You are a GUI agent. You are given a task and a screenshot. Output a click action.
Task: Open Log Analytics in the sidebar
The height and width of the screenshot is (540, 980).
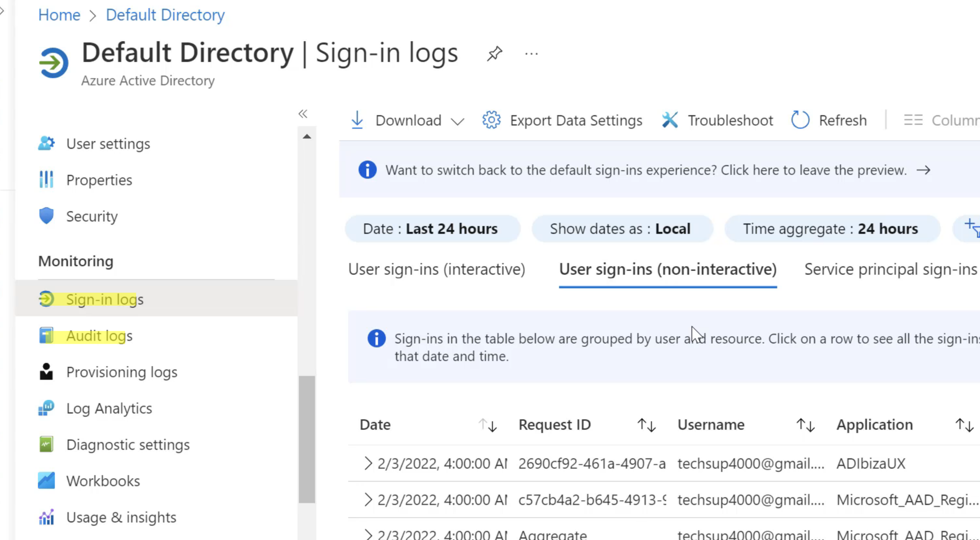109,408
